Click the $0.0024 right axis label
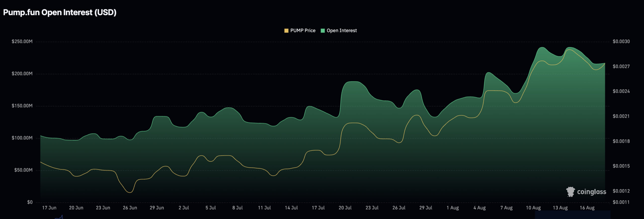644x219 pixels. tap(621, 91)
